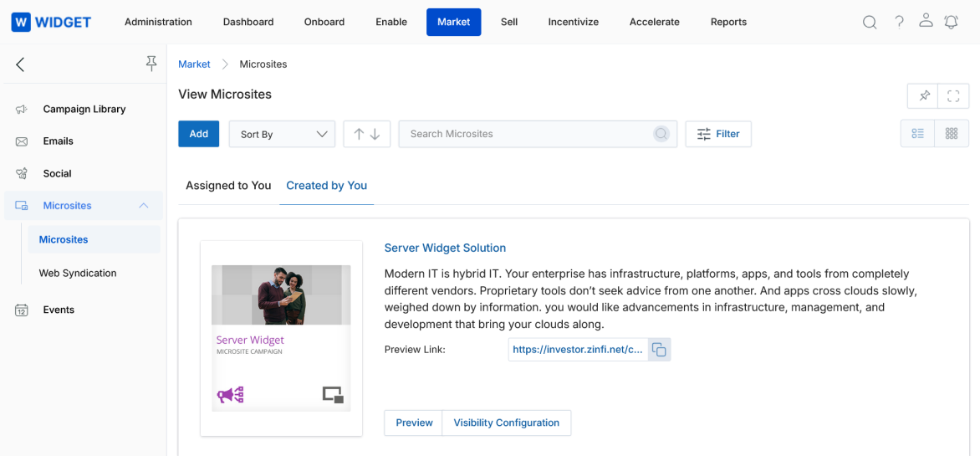Click the Microsites sidebar icon
The width and height of the screenshot is (980, 456).
pyautogui.click(x=21, y=205)
